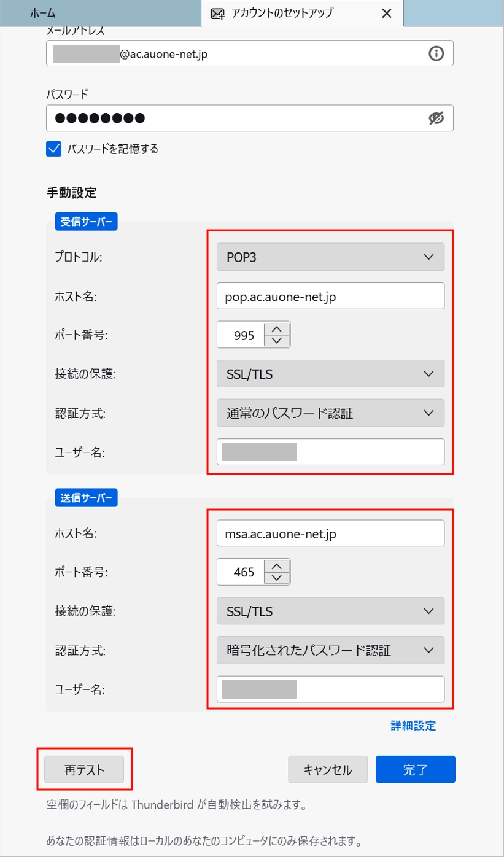Decrease outgoing port 465 with down arrow
The image size is (504, 857).
(x=276, y=578)
